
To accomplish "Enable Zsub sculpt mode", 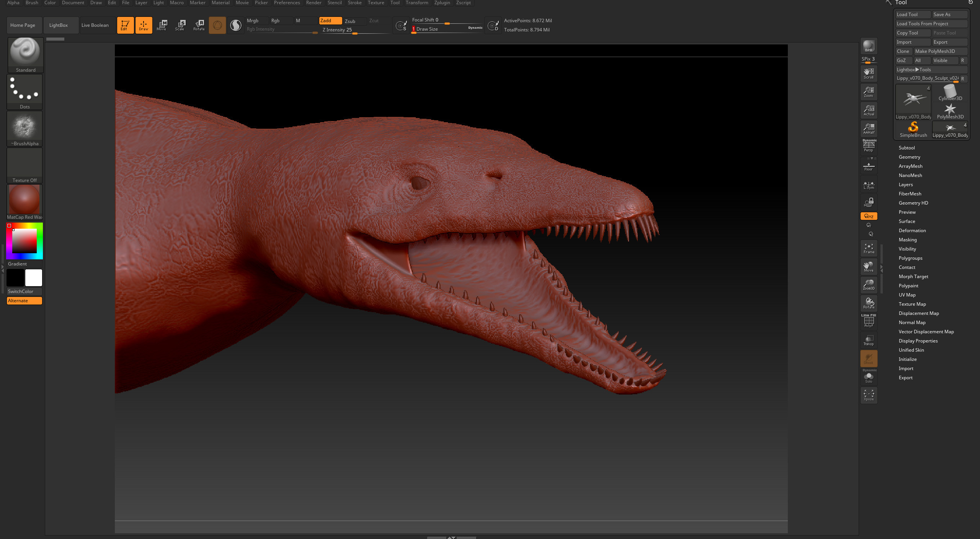I will click(x=354, y=21).
